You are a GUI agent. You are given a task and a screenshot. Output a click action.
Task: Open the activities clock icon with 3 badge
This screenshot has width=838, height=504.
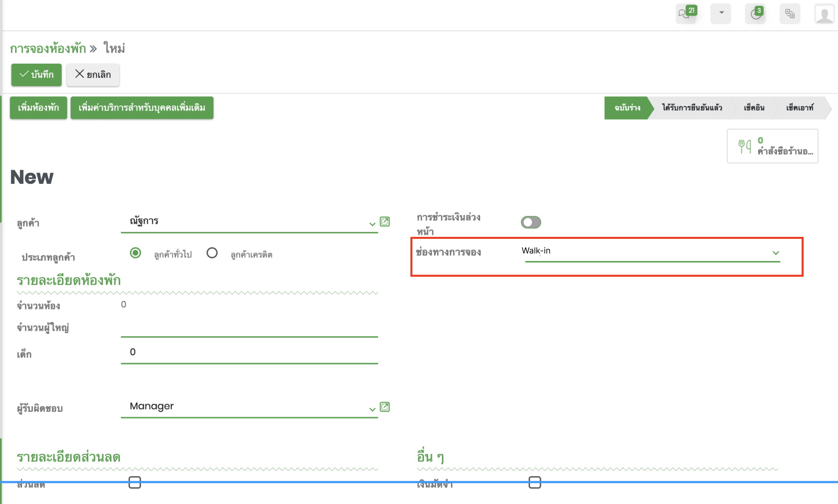[755, 14]
